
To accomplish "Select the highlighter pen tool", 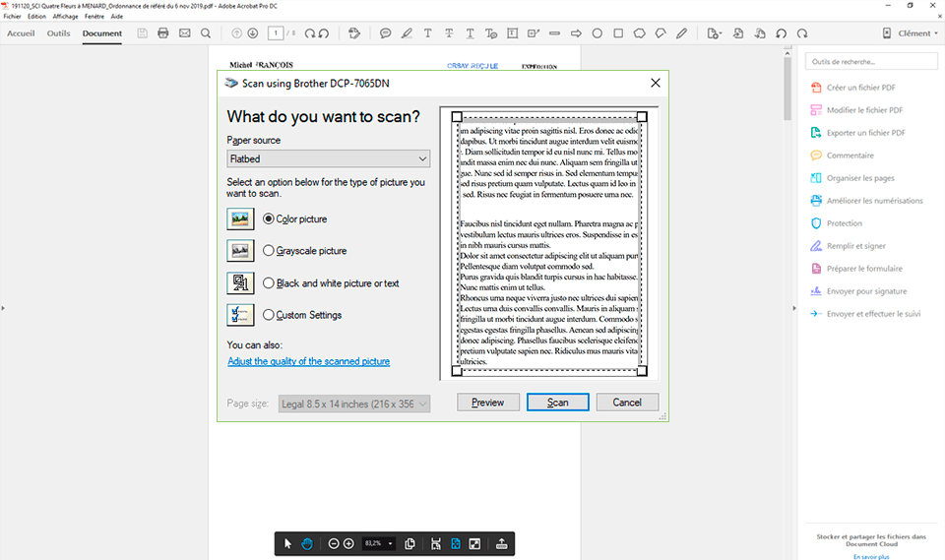I will 407,33.
